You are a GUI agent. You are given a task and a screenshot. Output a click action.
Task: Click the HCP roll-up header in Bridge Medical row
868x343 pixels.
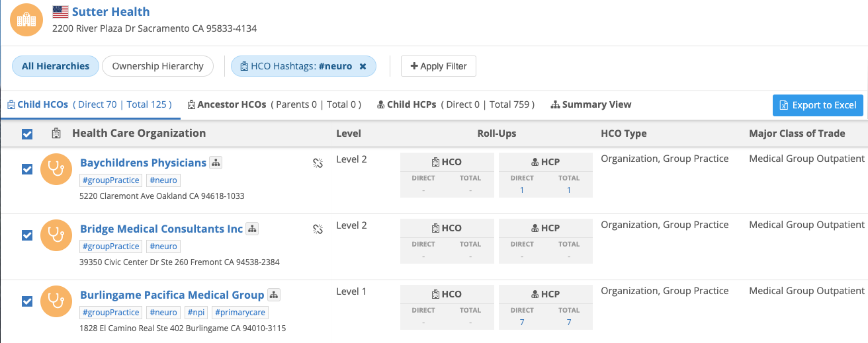tap(546, 228)
